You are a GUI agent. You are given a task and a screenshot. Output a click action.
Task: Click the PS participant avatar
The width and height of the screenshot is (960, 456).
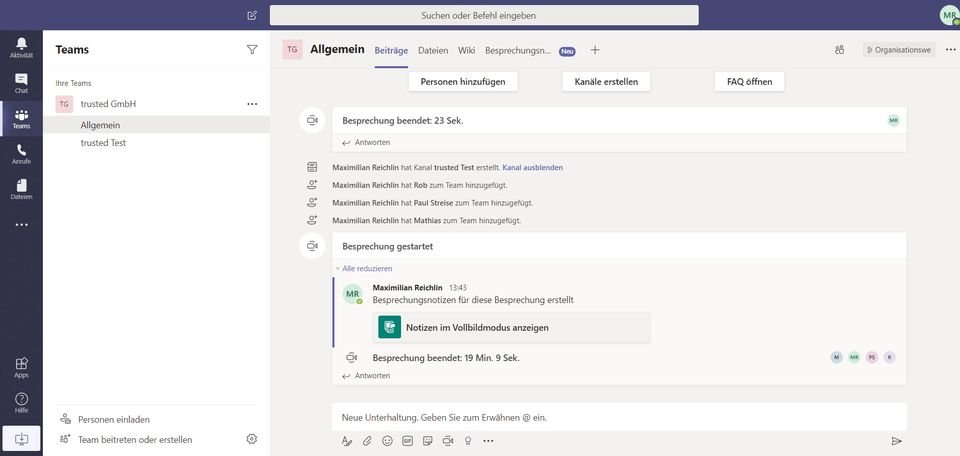(872, 357)
